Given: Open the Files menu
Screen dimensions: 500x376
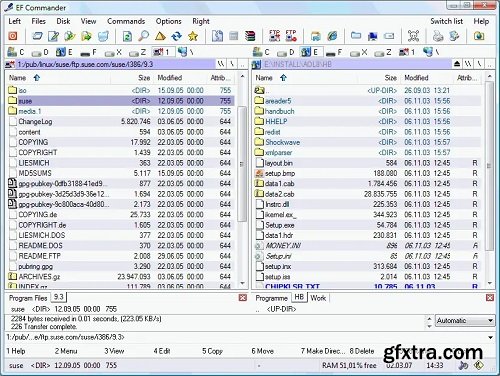Looking at the screenshot, I should click(38, 21).
